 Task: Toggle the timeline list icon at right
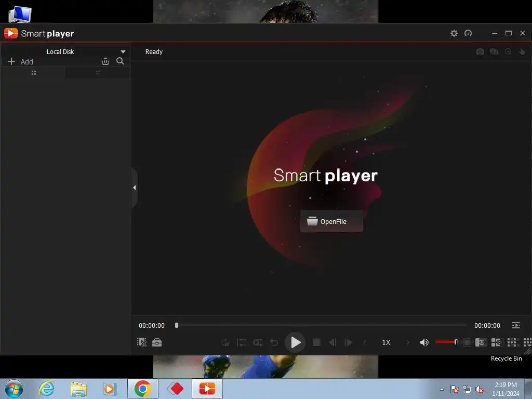point(516,325)
